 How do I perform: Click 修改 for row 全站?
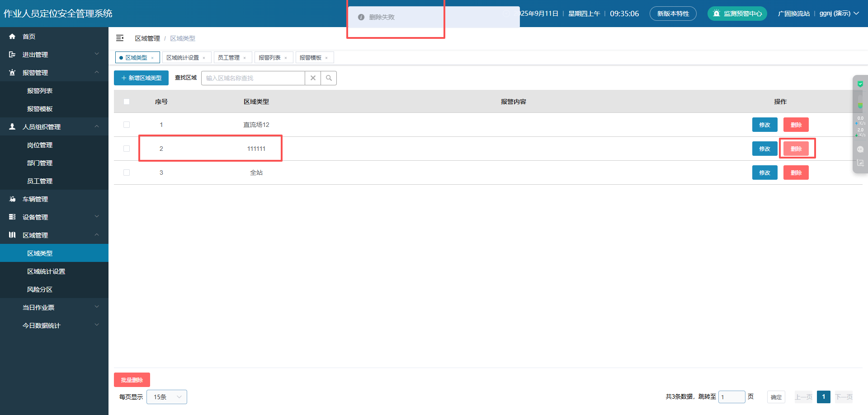pyautogui.click(x=765, y=173)
